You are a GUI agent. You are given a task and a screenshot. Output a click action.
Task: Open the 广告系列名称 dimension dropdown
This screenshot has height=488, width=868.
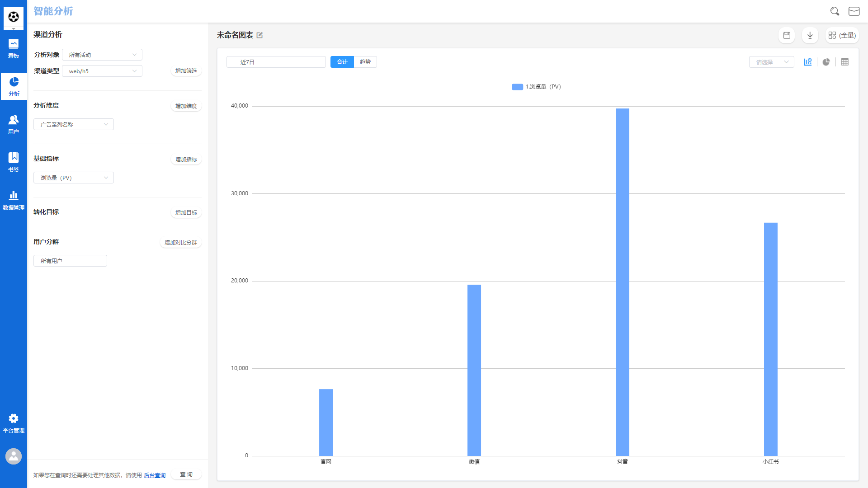click(x=74, y=124)
